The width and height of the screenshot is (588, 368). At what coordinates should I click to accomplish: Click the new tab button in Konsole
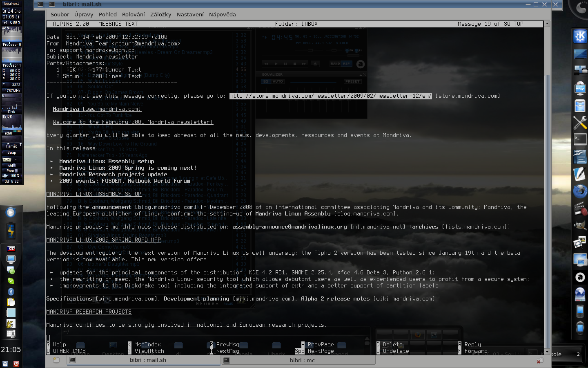(56, 360)
